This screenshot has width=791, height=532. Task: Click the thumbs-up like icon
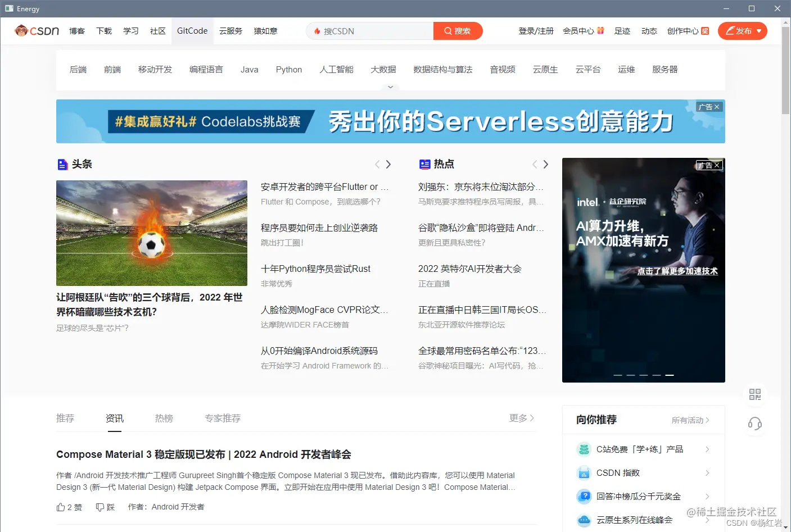click(61, 507)
